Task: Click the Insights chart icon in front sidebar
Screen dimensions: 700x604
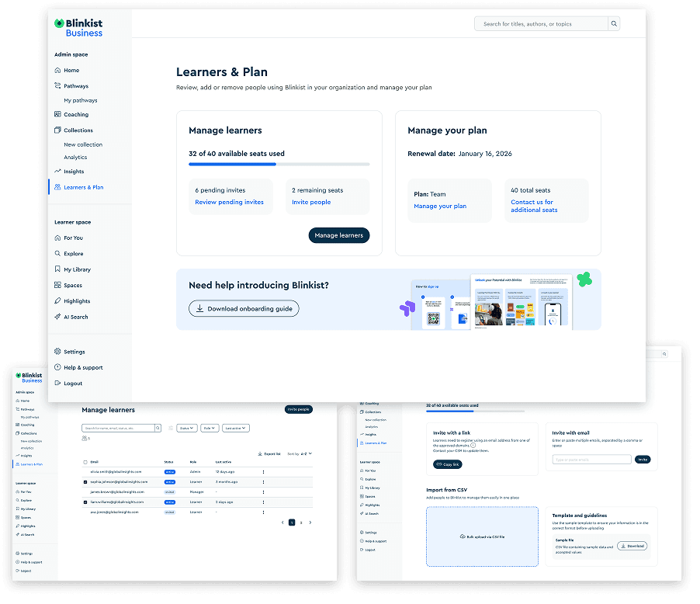Action: pyautogui.click(x=57, y=171)
